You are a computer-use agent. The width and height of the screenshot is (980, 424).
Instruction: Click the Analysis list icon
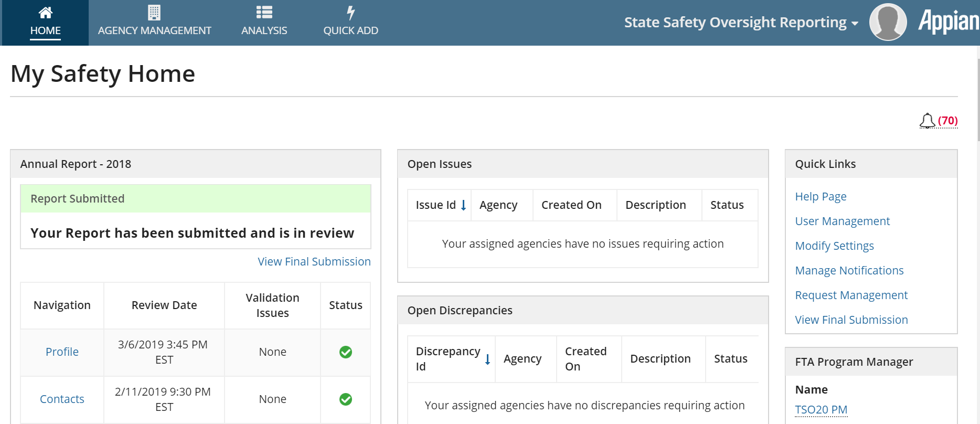pos(264,12)
